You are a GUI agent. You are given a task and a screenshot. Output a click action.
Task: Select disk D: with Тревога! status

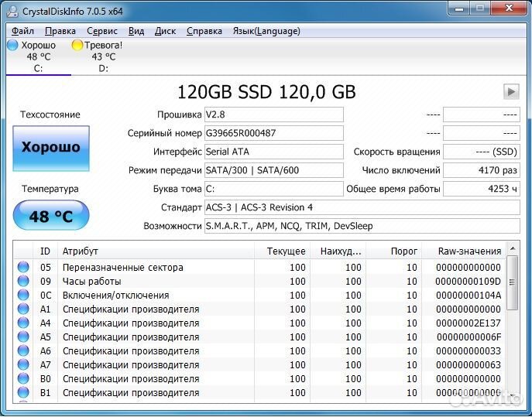point(103,56)
